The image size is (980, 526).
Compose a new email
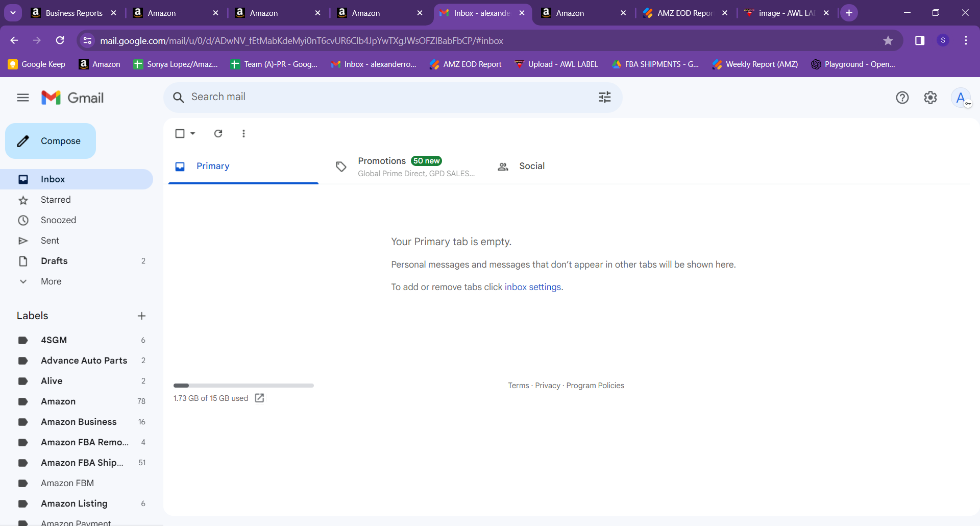[51, 141]
